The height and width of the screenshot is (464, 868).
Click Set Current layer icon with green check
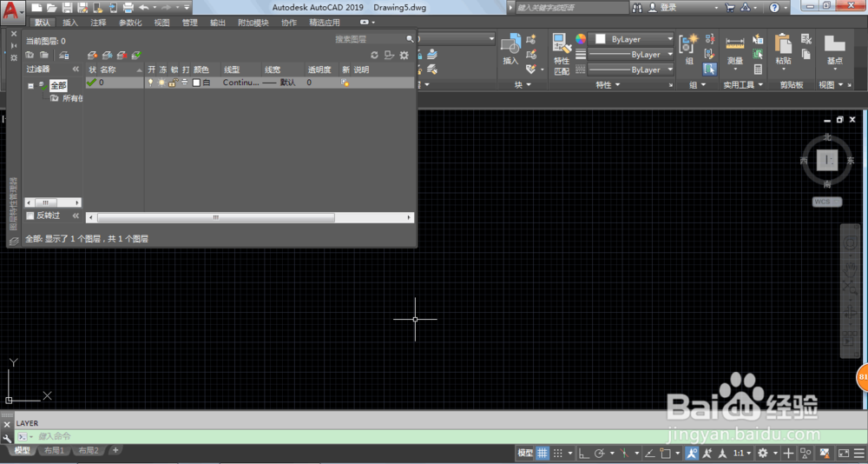coord(136,55)
